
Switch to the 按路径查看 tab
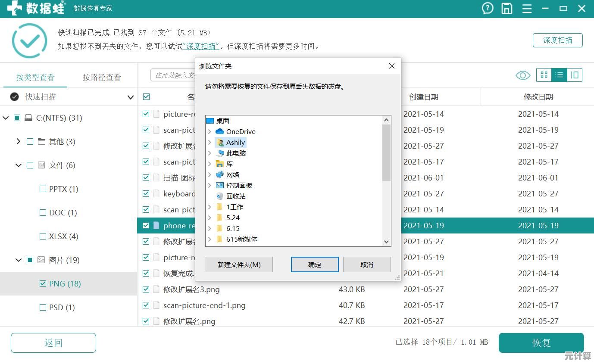click(102, 77)
